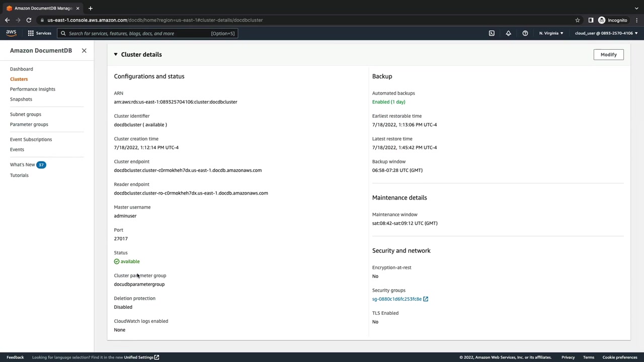Image resolution: width=644 pixels, height=362 pixels.
Task: Open the notifications bell icon
Action: click(x=508, y=33)
